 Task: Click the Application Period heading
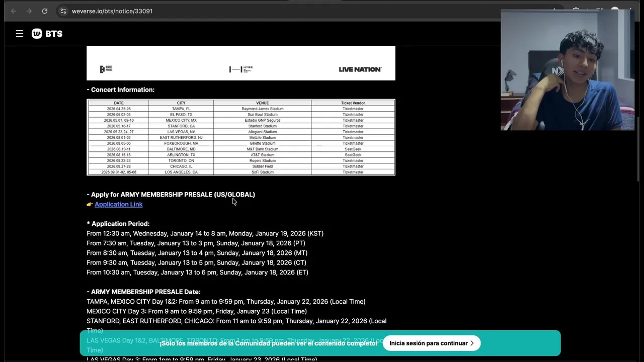[x=118, y=224]
